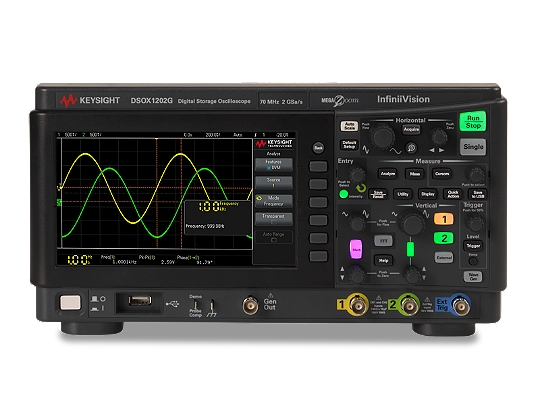
Task: Click the Entry knob
Action: pyautogui.click(x=357, y=175)
